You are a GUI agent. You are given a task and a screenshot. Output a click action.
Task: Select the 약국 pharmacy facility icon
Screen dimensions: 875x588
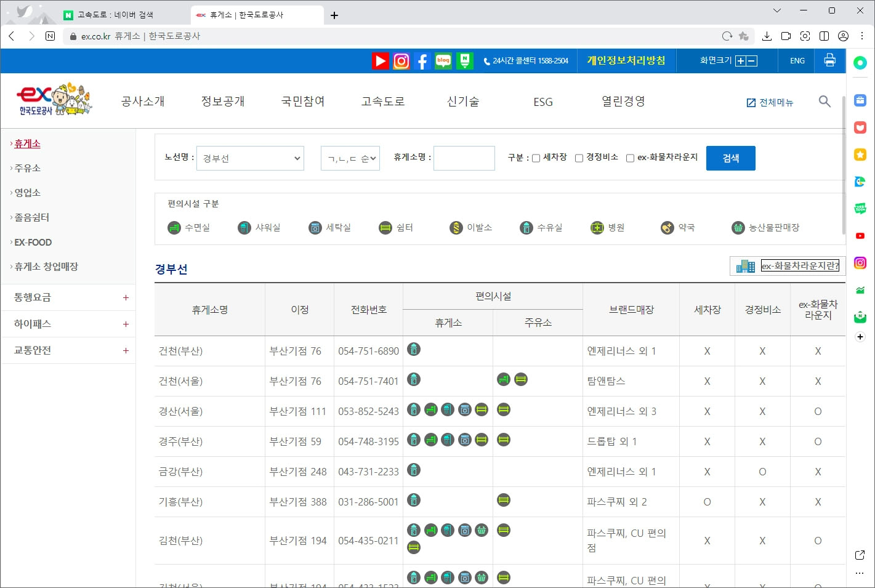pyautogui.click(x=667, y=227)
